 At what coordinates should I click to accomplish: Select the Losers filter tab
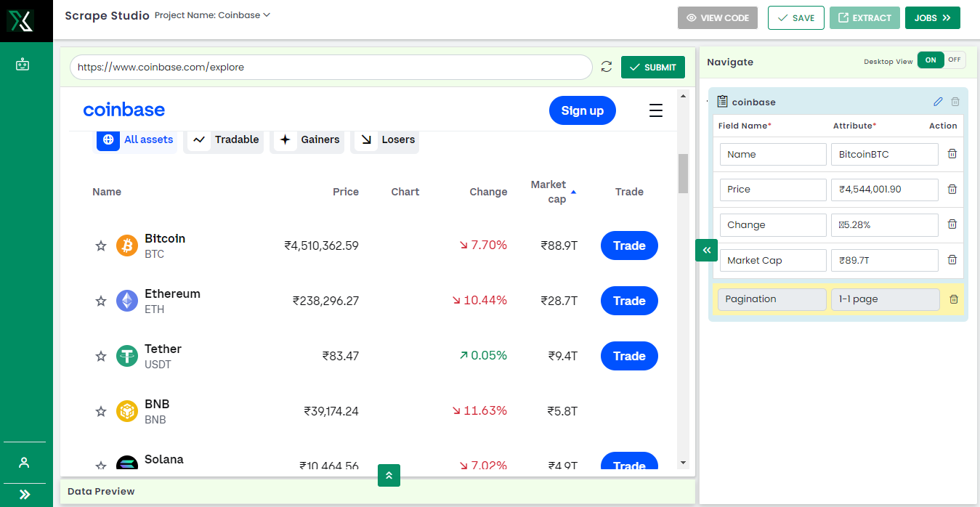[x=385, y=139]
